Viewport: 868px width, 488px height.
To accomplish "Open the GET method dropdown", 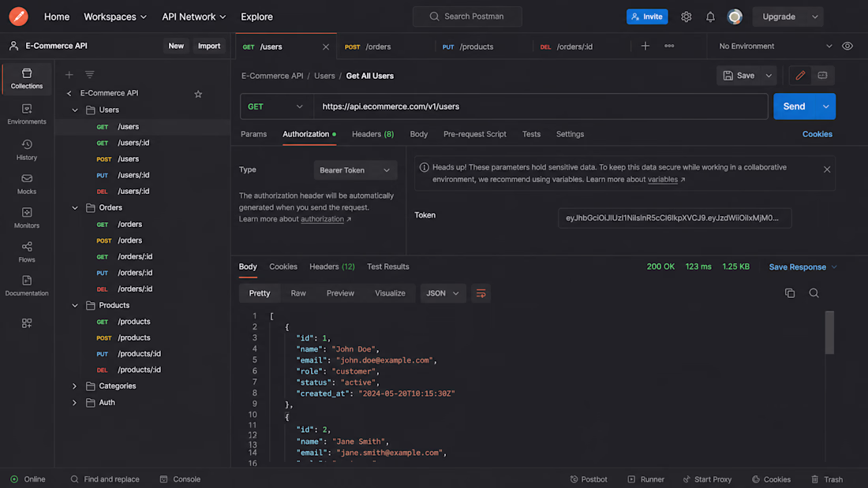I will click(276, 106).
